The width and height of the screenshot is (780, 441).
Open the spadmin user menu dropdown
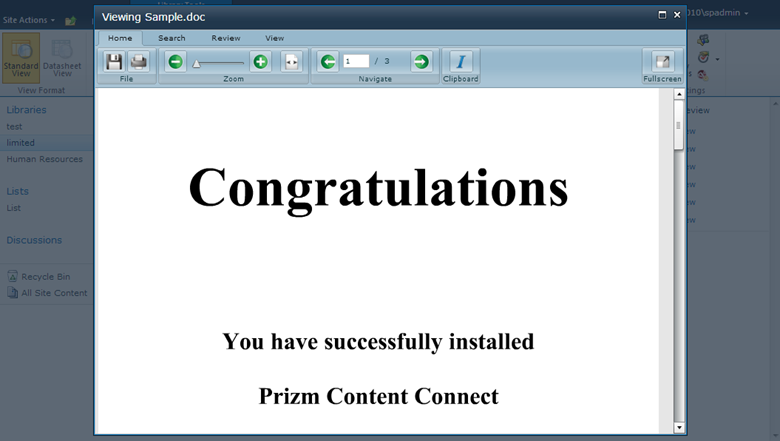click(x=718, y=13)
